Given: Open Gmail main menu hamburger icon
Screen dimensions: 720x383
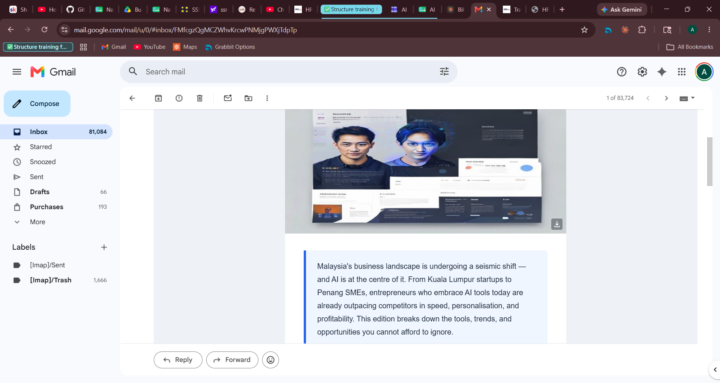Looking at the screenshot, I should pos(17,72).
